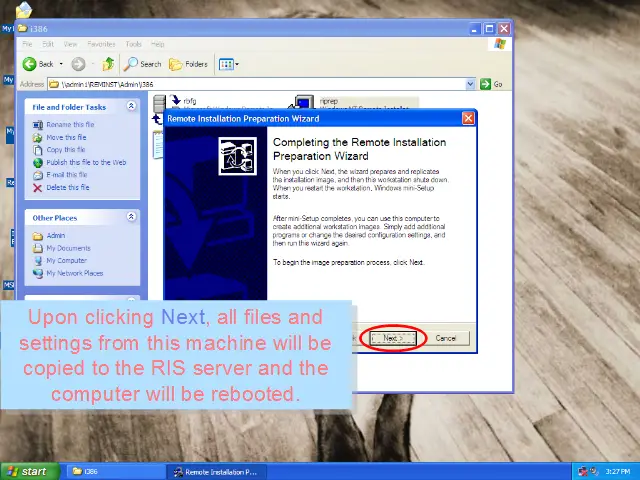Open the File menu

[27, 44]
